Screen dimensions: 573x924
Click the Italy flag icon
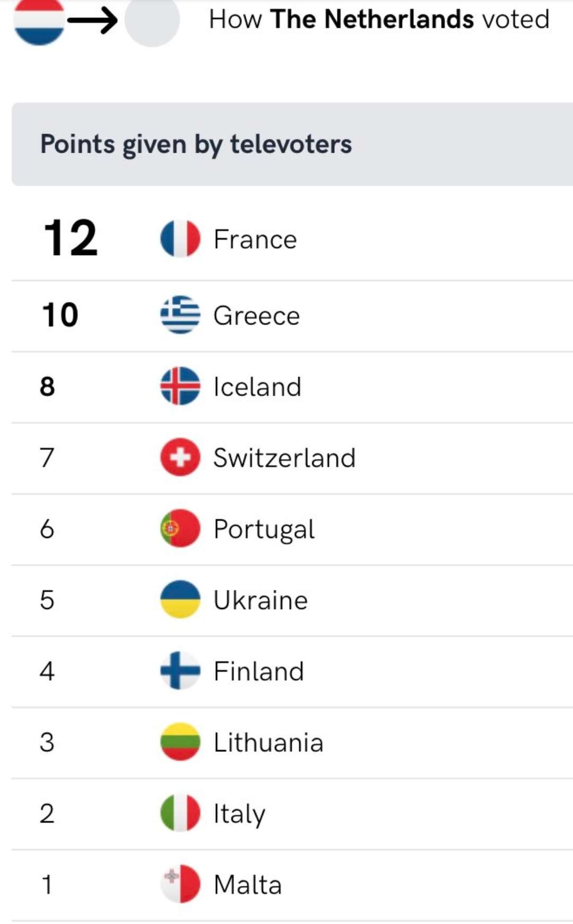pos(180,813)
